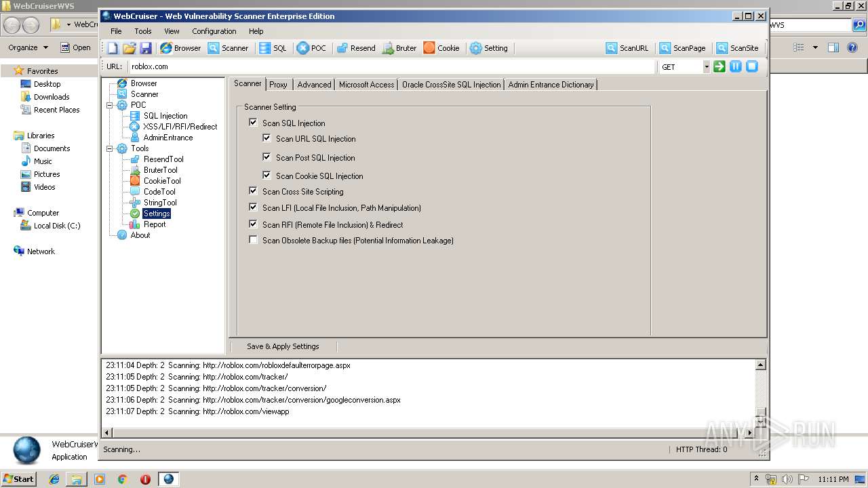Click the URL input field

point(391,66)
